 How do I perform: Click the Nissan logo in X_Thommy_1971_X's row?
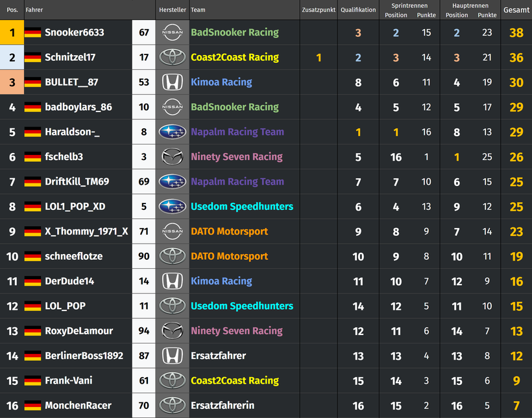click(173, 231)
